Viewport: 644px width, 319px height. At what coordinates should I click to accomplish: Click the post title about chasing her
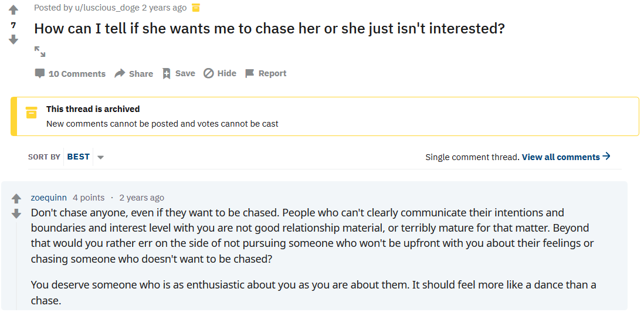(x=269, y=28)
